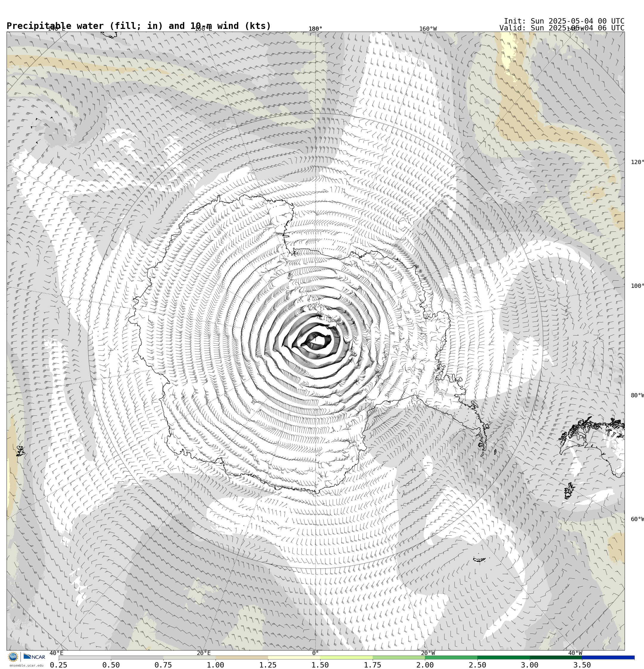Click the 'Valid: Sun 2025-05-04 06 UTC' text
644x669 pixels.
coord(562,28)
